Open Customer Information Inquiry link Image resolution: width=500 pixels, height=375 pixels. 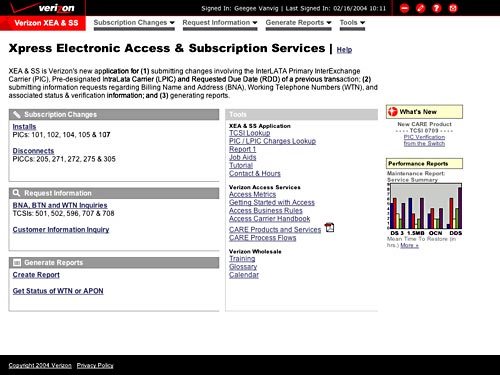[x=61, y=230]
